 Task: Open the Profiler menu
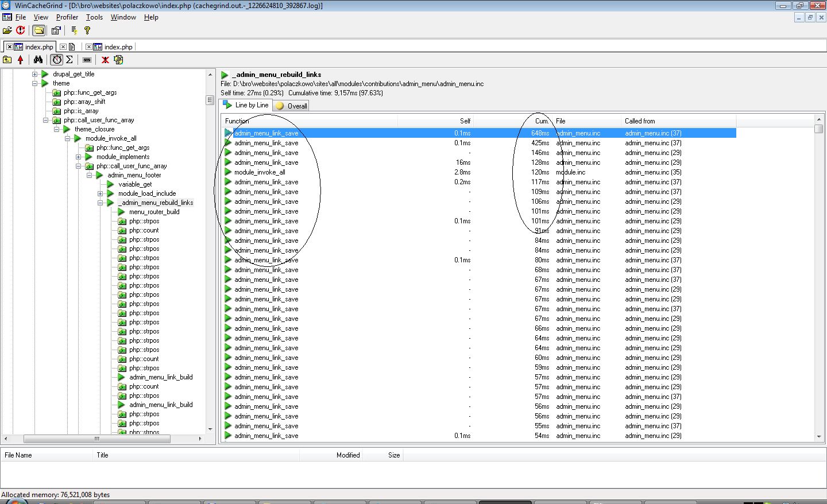coord(67,17)
